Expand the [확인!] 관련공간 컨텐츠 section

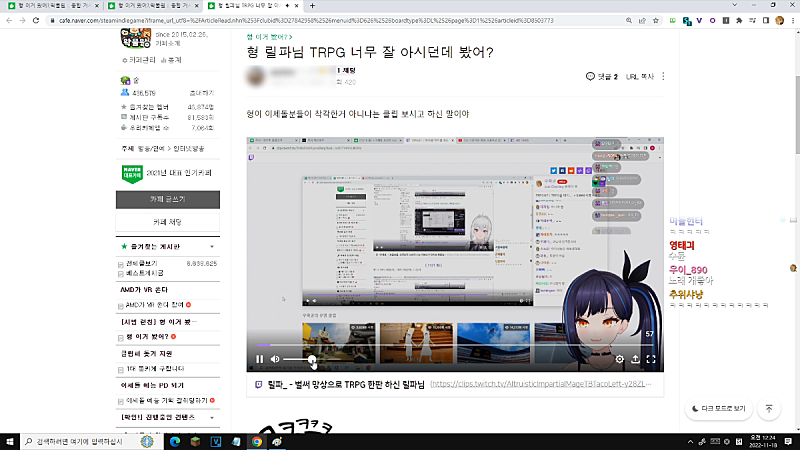tap(211, 415)
